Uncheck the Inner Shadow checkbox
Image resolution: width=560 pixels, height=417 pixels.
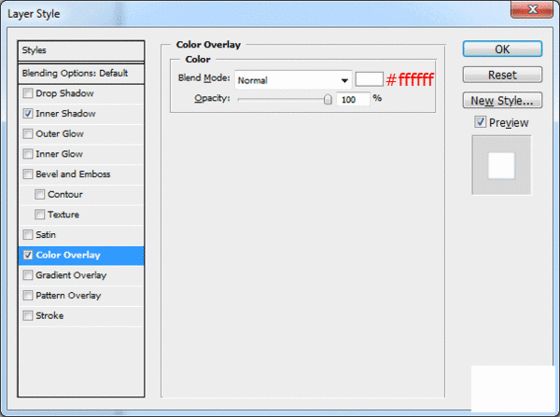[28, 114]
